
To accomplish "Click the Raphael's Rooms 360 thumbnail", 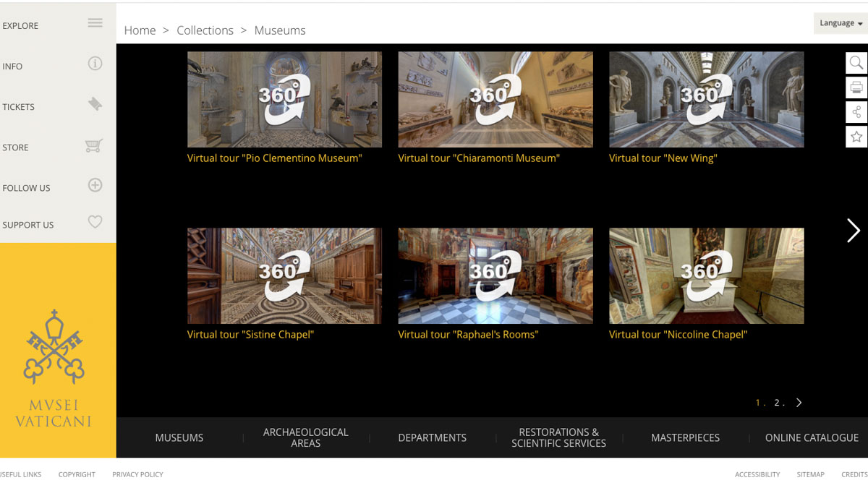I will point(495,275).
